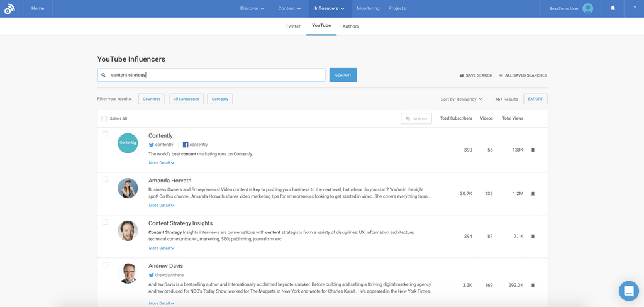Switch to the Twitter tab
This screenshot has width=644, height=307.
(292, 26)
